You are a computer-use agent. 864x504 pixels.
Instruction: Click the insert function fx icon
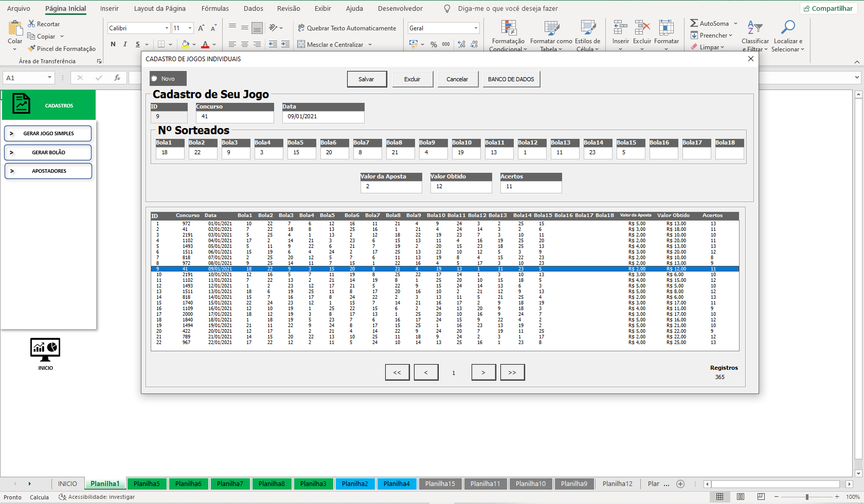tap(117, 78)
